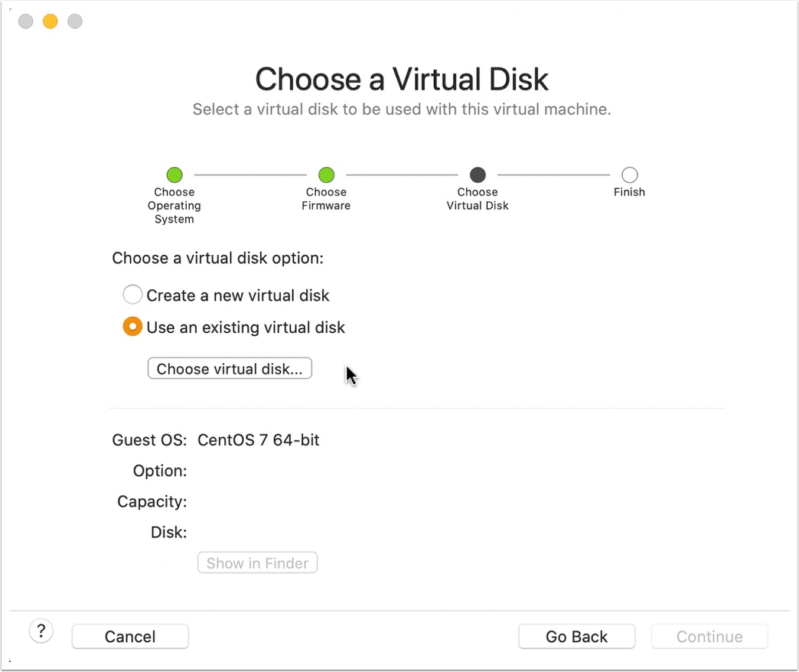Click the green Choose Firmware step circle
Image resolution: width=799 pixels, height=672 pixels.
coord(326,175)
